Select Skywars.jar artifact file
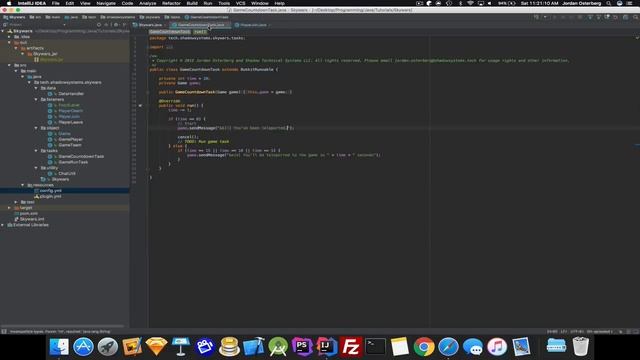The image size is (640, 360). click(x=51, y=60)
